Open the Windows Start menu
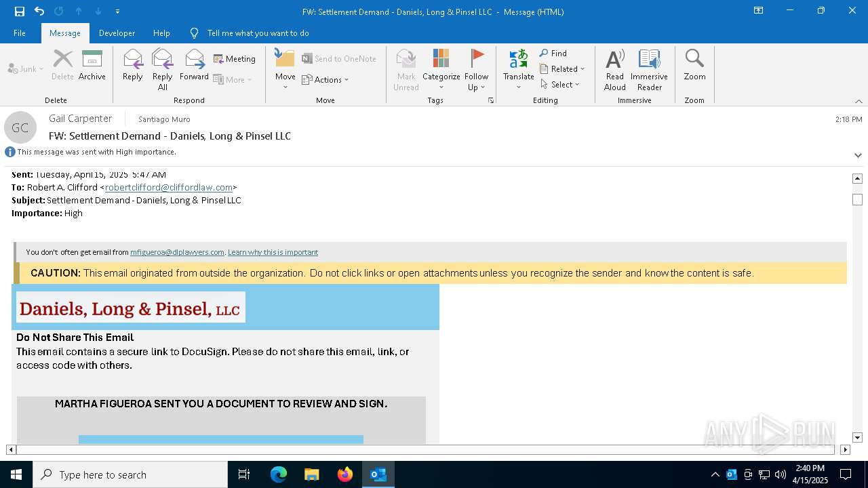868x488 pixels. (x=16, y=474)
